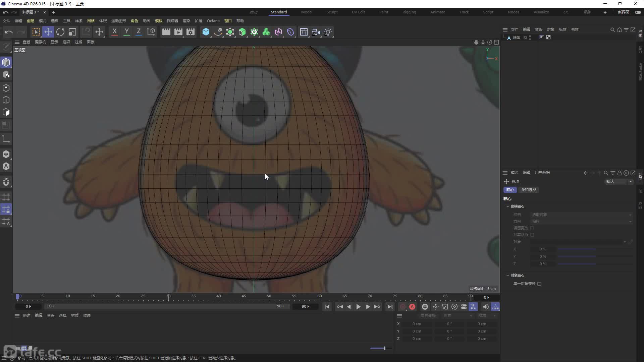Screen dimensions: 644x362
Task: Switch to the Sculpt layout tab
Action: (332, 12)
